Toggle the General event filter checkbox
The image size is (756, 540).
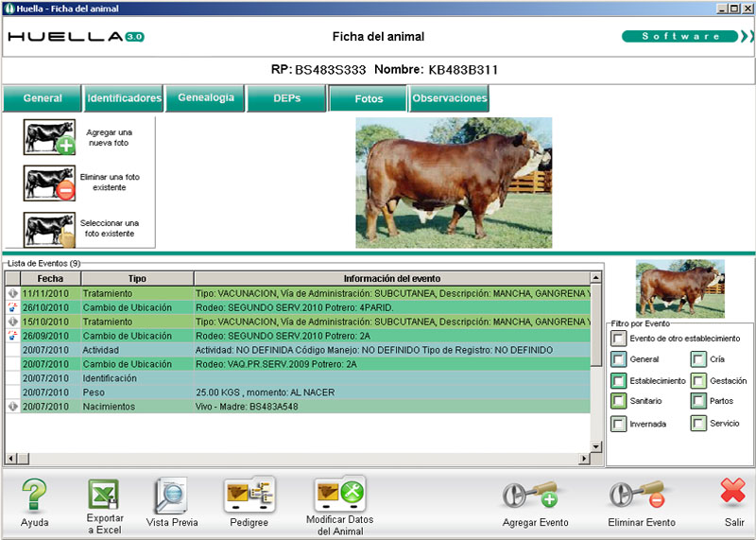(618, 359)
